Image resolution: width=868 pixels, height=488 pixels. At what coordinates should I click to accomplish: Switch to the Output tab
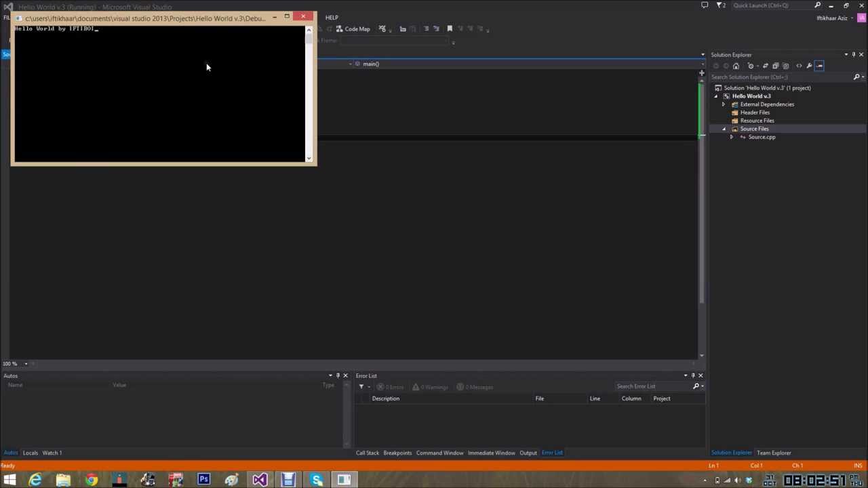tap(528, 453)
